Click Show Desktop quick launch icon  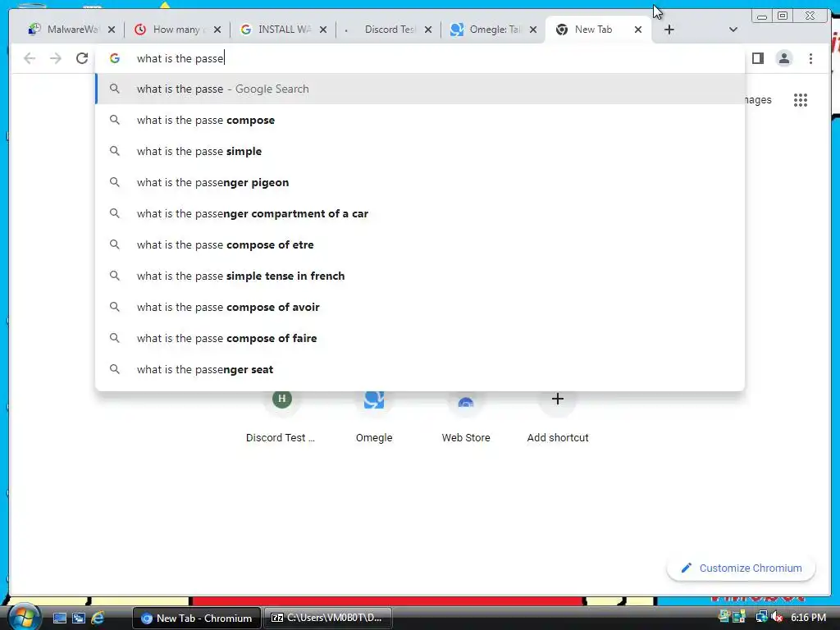pos(59,619)
